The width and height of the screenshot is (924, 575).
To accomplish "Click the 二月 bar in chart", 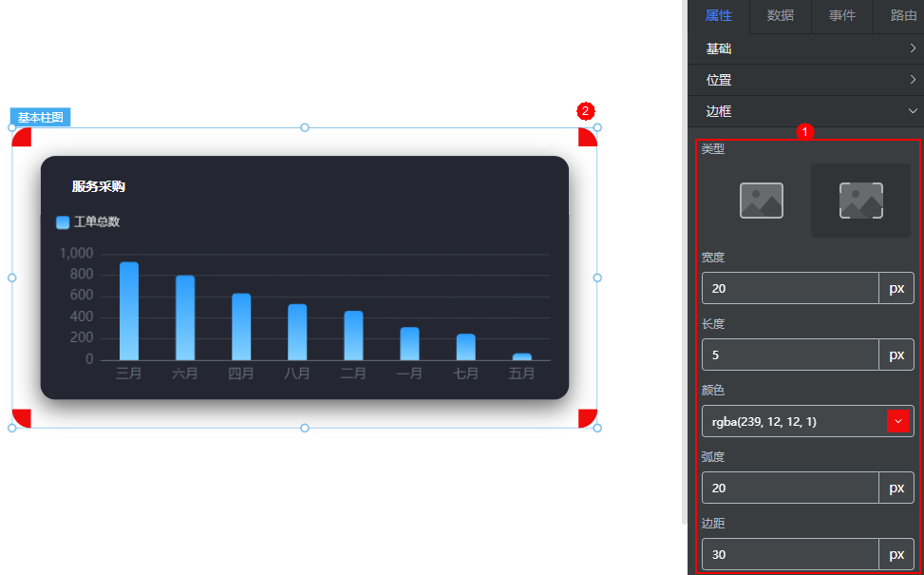I will 353,335.
